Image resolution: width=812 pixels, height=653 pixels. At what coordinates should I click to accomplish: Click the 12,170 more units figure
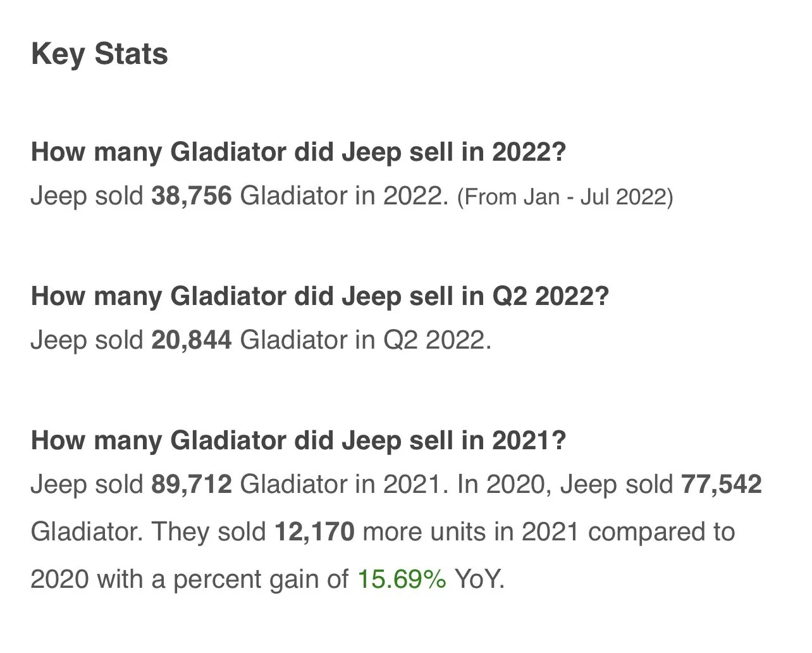(314, 532)
